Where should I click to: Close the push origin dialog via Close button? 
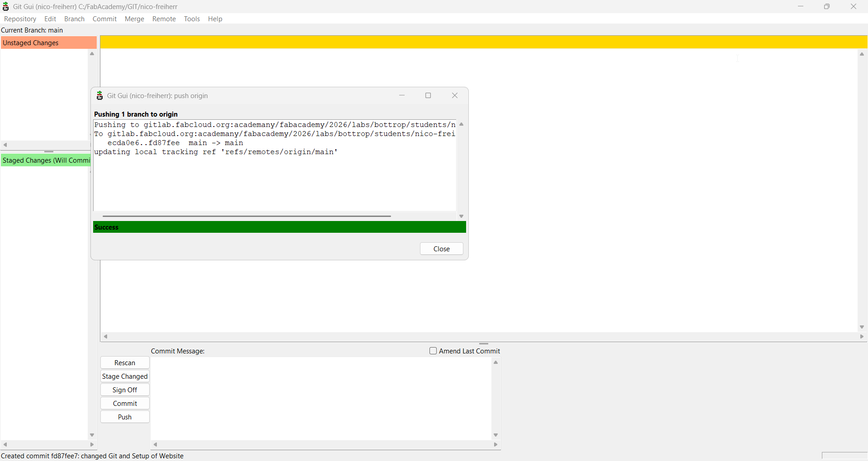click(x=442, y=249)
